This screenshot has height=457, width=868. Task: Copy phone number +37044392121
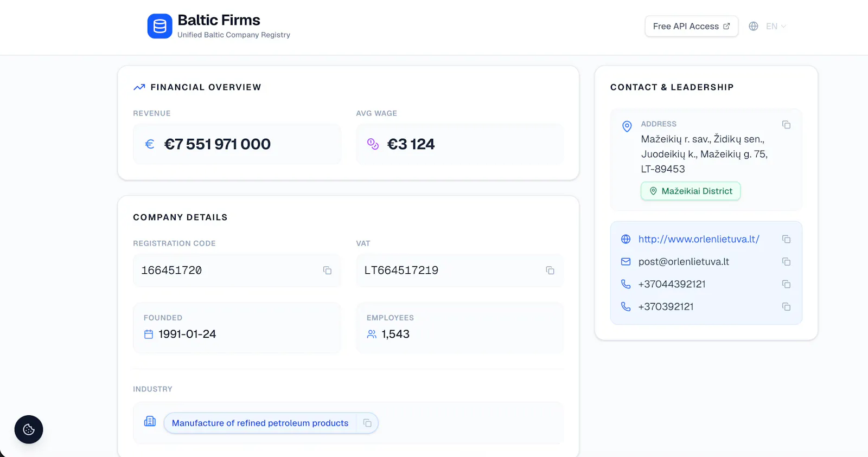click(x=786, y=284)
